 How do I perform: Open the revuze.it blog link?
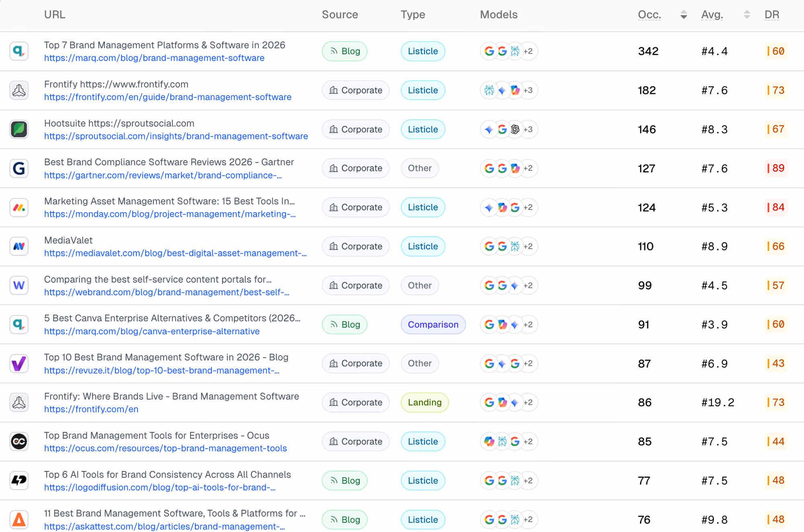162,370
